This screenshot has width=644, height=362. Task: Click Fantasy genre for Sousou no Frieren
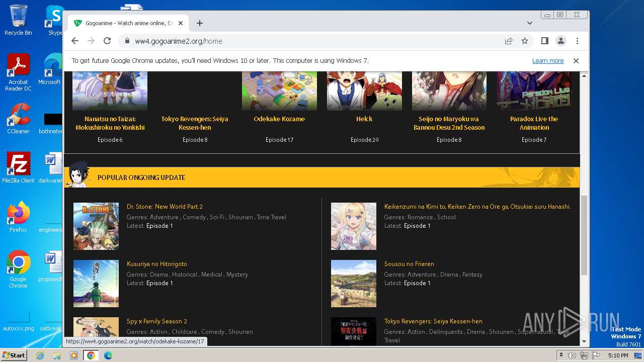click(472, 275)
